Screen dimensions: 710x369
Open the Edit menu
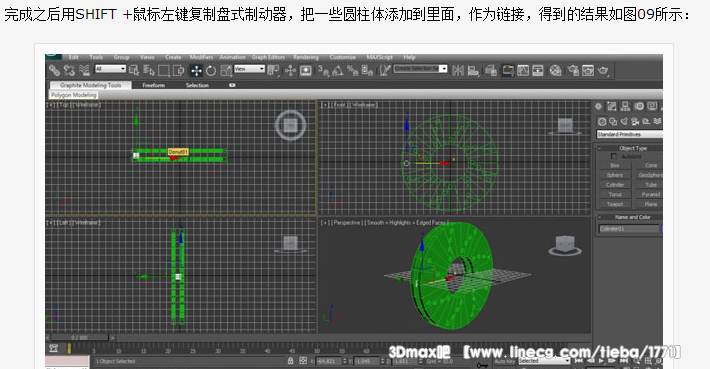[x=74, y=57]
